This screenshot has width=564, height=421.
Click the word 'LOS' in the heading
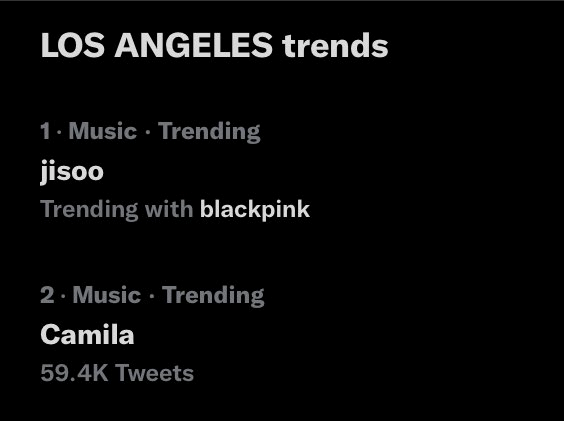coord(73,45)
